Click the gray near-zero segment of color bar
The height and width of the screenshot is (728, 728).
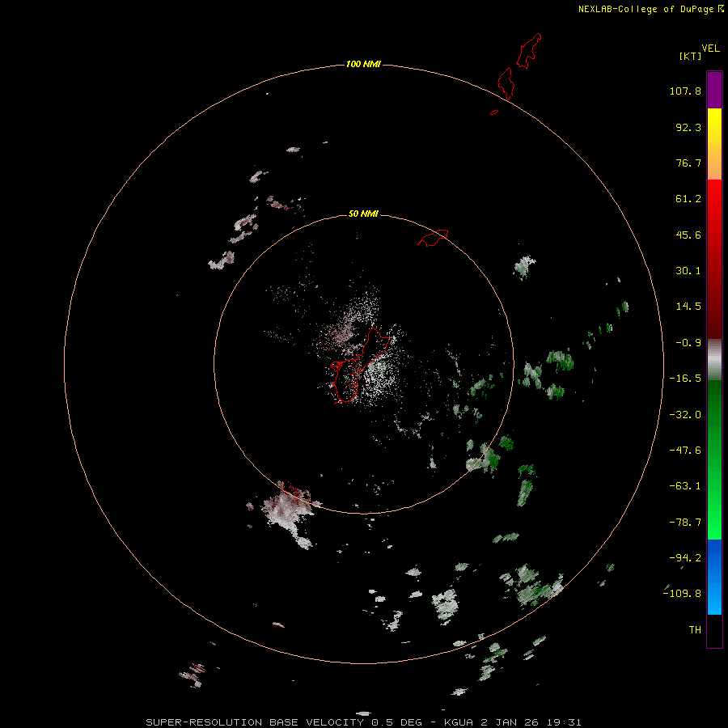coord(714,360)
